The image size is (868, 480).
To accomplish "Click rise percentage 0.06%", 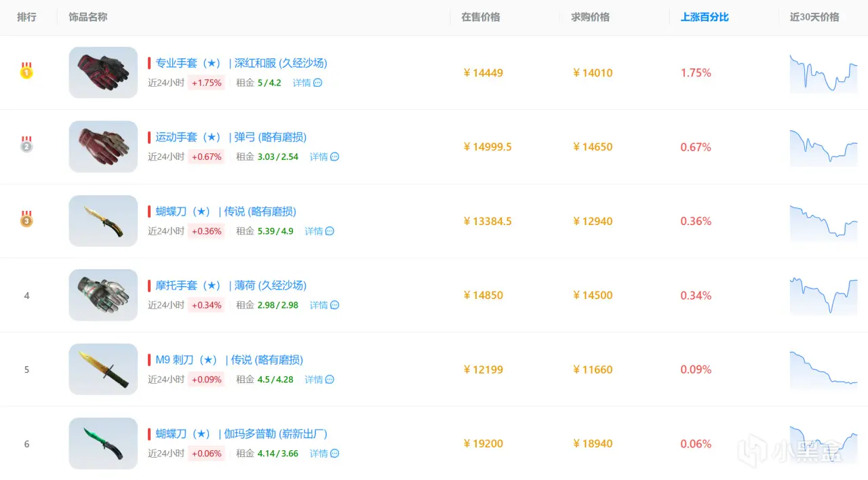I will pos(696,443).
